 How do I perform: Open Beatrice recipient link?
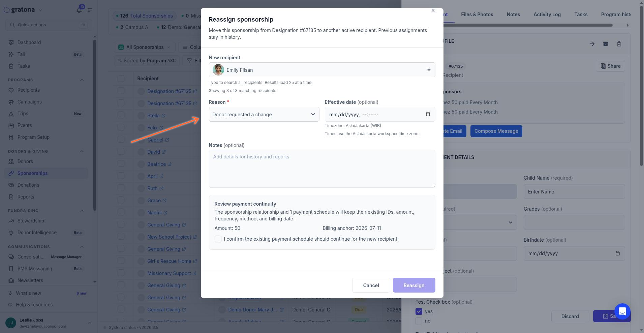[x=156, y=164]
